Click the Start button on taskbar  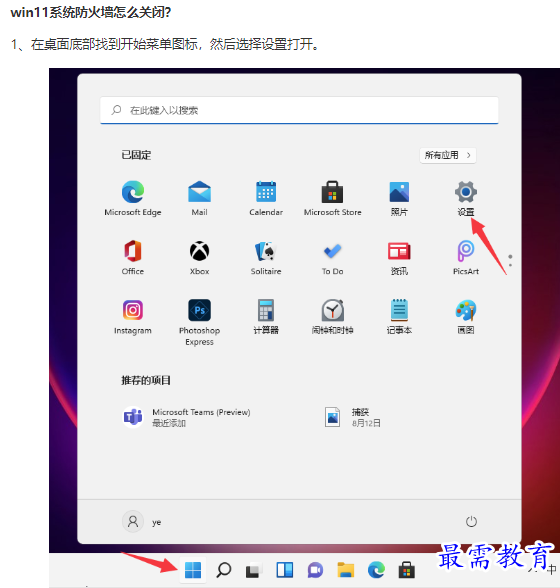193,570
